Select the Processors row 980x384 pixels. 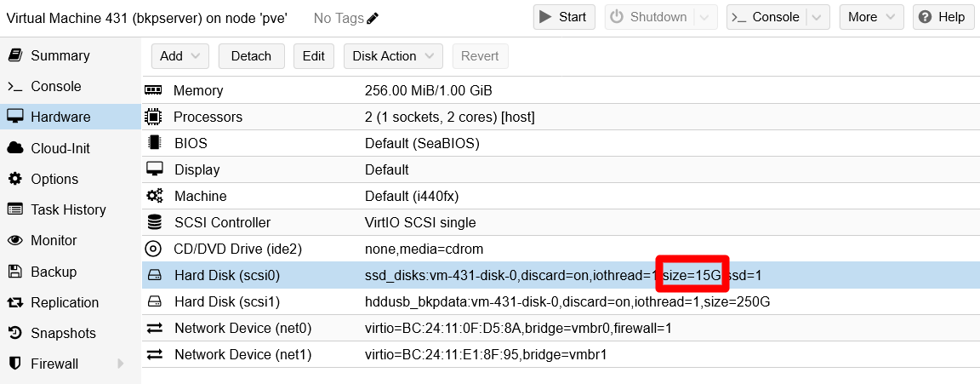[561, 117]
